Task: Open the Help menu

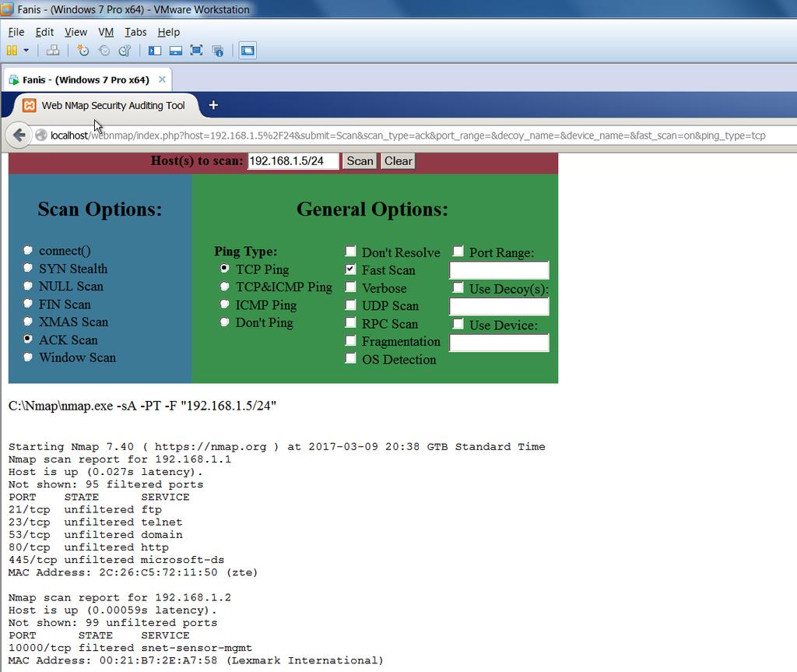Action: (169, 32)
